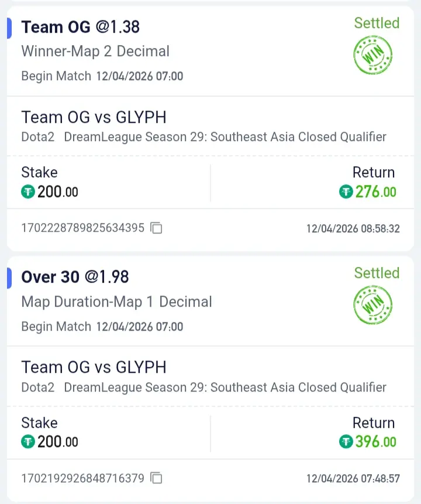
Task: Click the 12/04/2026 07:48:57 settlement timestamp
Action: click(x=353, y=478)
